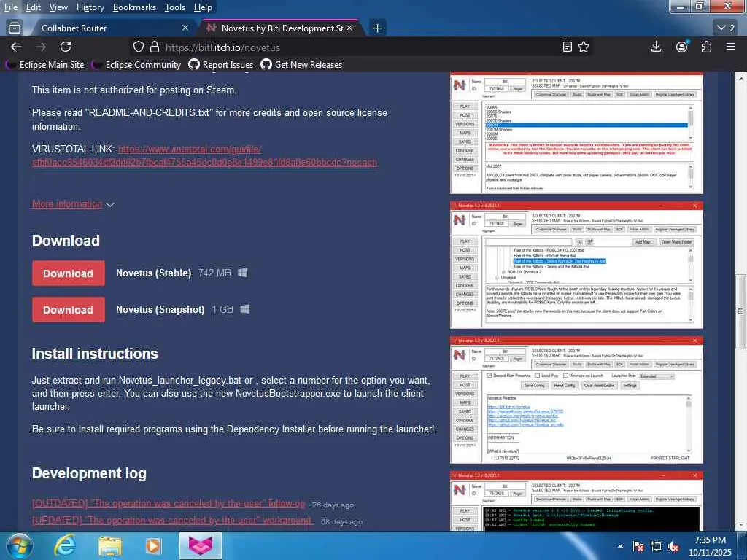Open the options page launcher screenshot
The image size is (747, 560).
pyautogui.click(x=576, y=400)
